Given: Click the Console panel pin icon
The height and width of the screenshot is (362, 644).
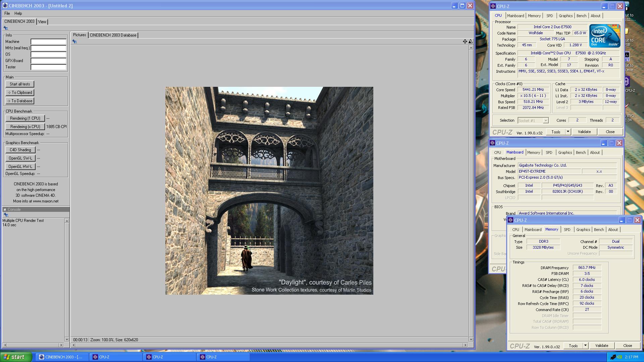Looking at the screenshot, I should pos(6,215).
